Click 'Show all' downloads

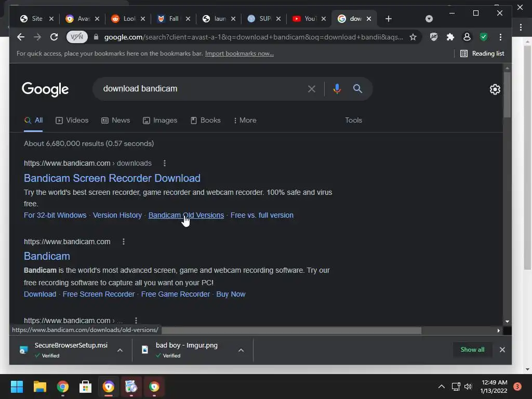click(x=472, y=350)
